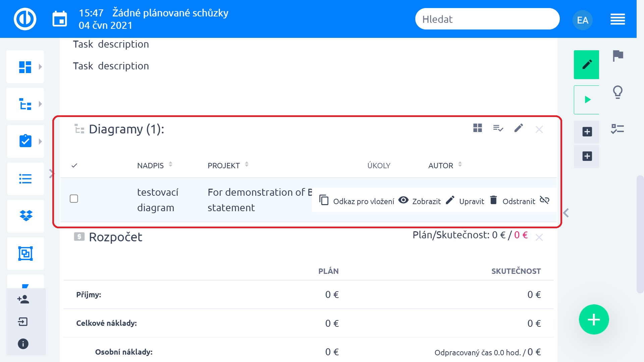Open the project tree sidebar icon
Screen dimensions: 644x362
pyautogui.click(x=25, y=104)
